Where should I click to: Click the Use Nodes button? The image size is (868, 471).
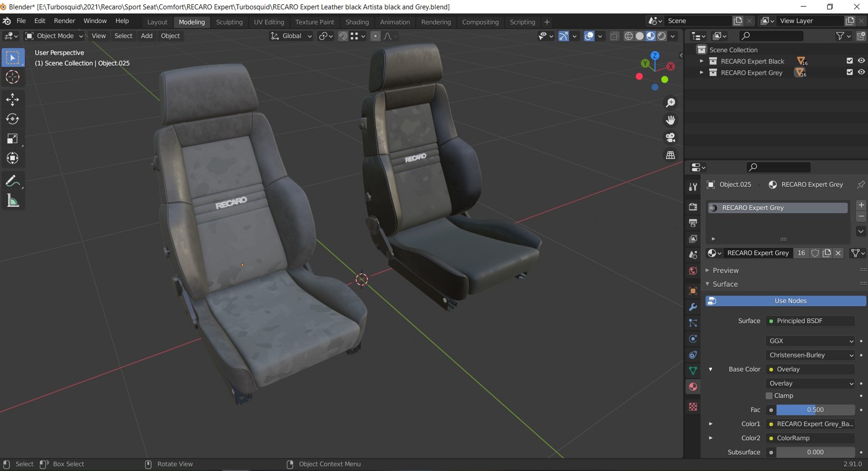[x=786, y=301]
